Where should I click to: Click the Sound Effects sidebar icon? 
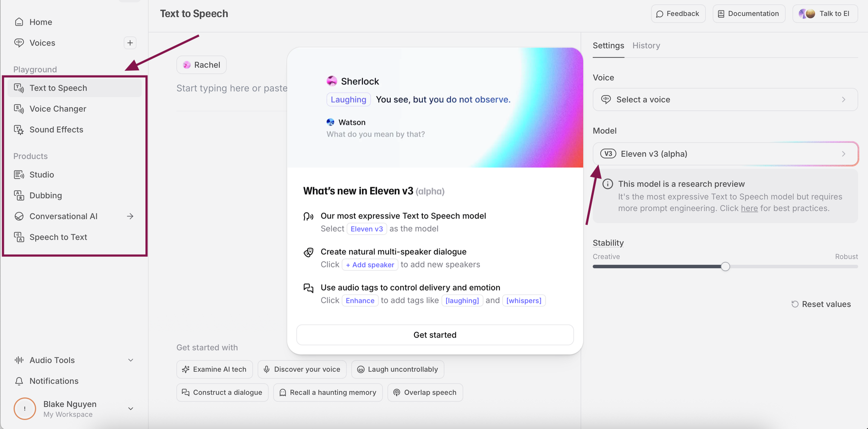coord(19,130)
